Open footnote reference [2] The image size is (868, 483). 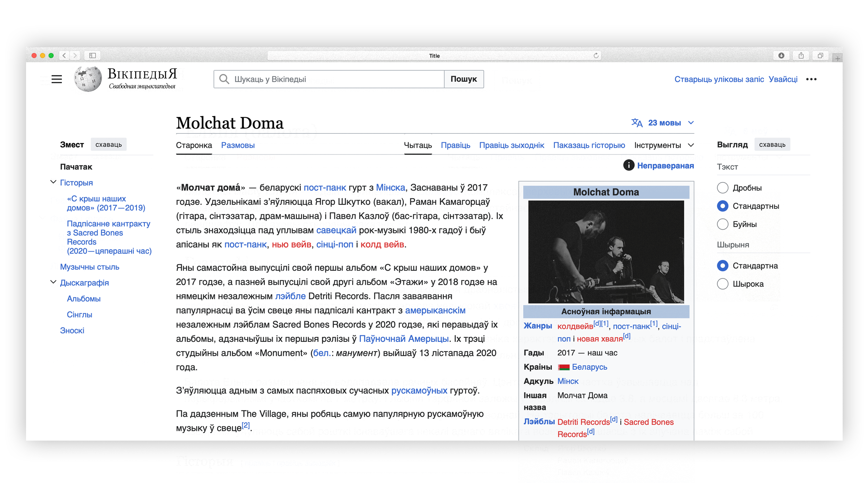coord(246,425)
